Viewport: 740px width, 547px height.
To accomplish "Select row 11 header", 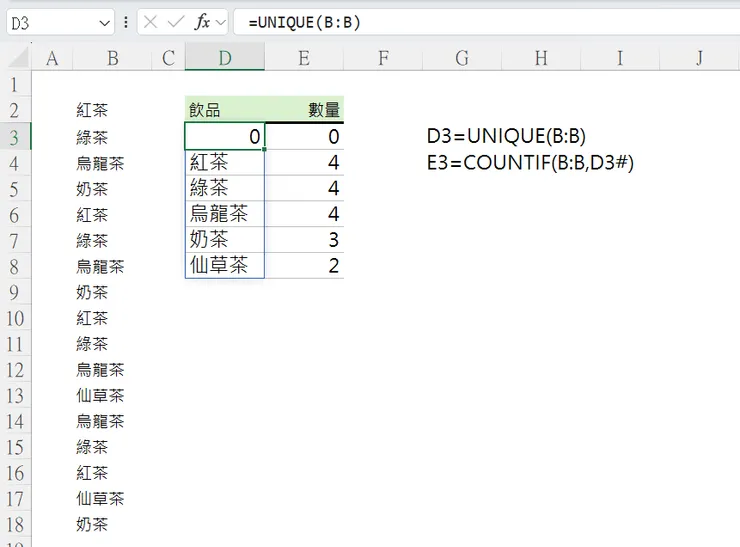I will 15,344.
